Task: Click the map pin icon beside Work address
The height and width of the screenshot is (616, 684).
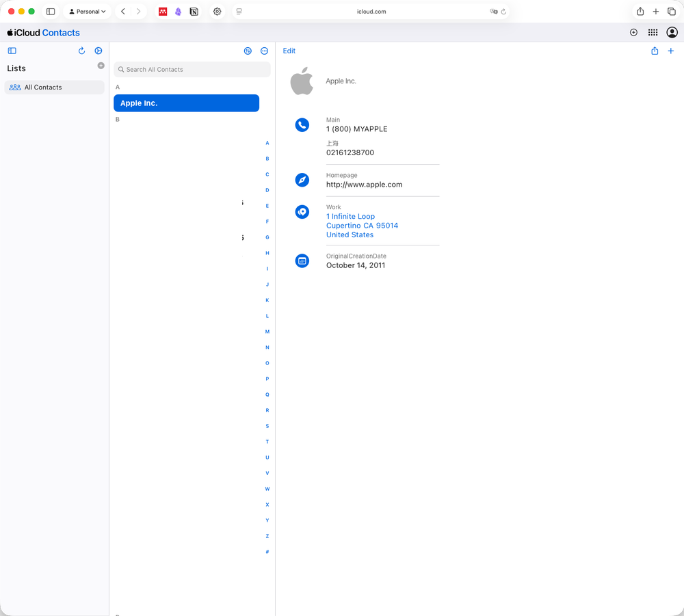Action: click(302, 212)
